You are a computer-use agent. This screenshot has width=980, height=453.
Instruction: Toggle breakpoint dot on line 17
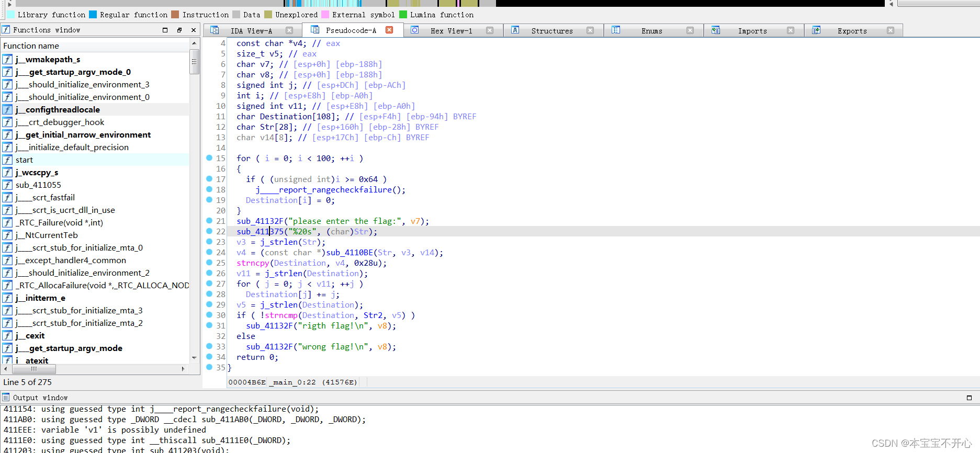pos(209,178)
